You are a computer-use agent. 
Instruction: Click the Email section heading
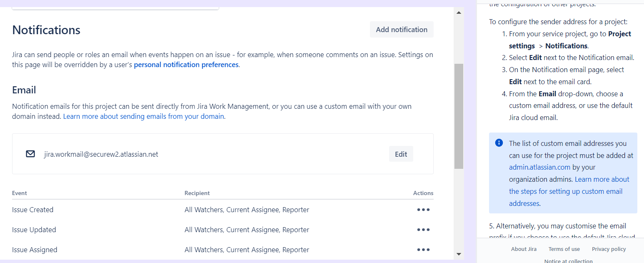[24, 90]
